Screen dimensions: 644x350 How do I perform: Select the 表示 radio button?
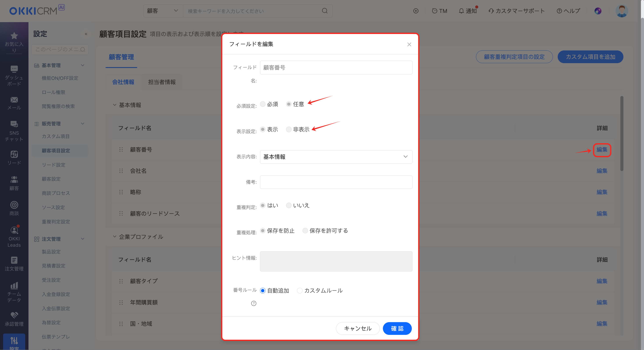[x=262, y=129]
